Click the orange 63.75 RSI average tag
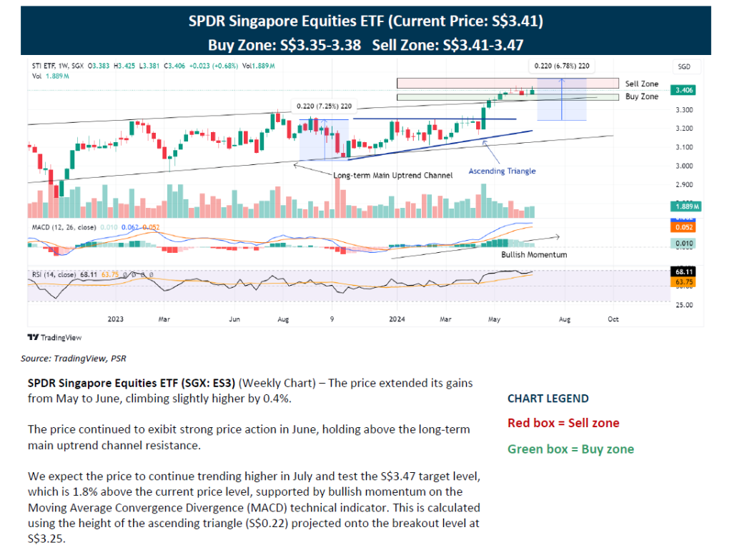 [682, 282]
